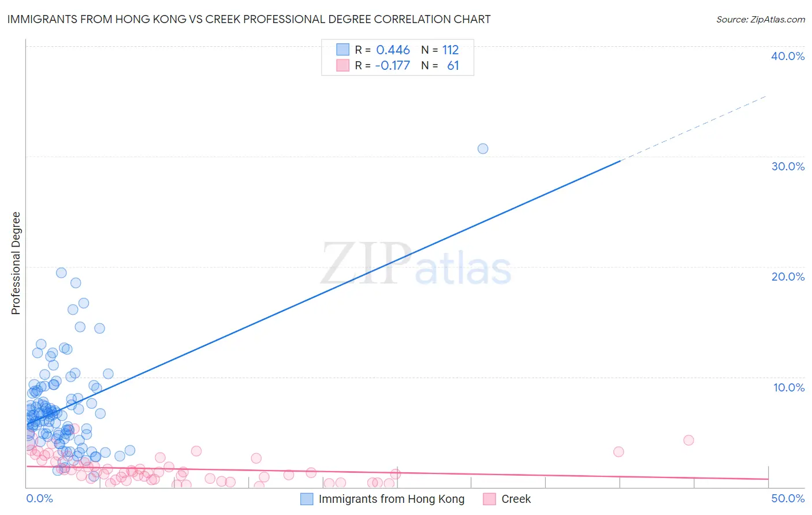812x515 pixels.
Task: Click the 10.0% y-axis tick label
Action: coord(789,387)
